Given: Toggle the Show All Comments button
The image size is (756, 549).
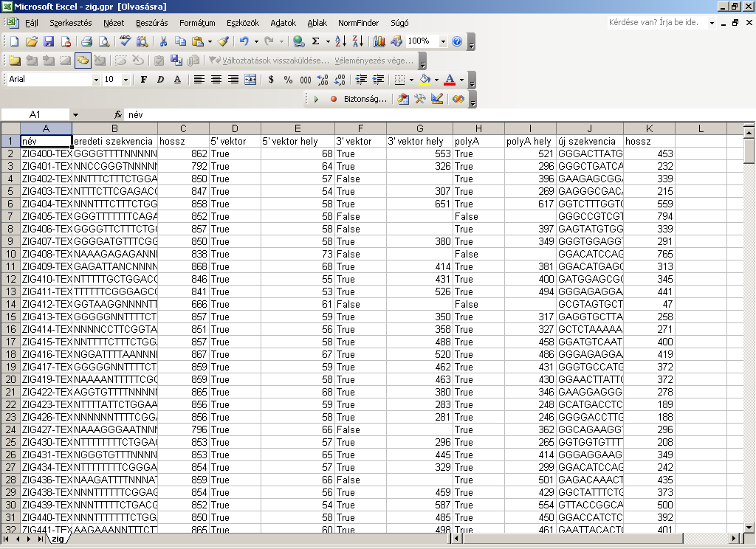Looking at the screenshot, I should (83, 61).
